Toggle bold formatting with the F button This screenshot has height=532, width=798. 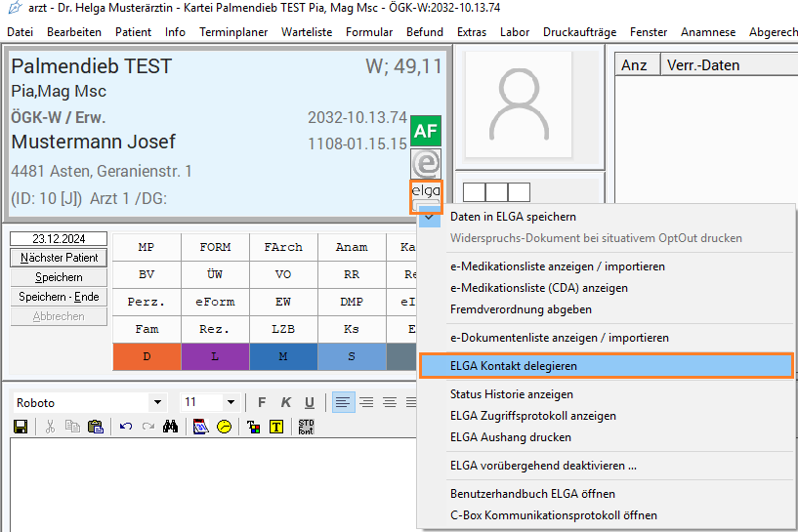[261, 402]
